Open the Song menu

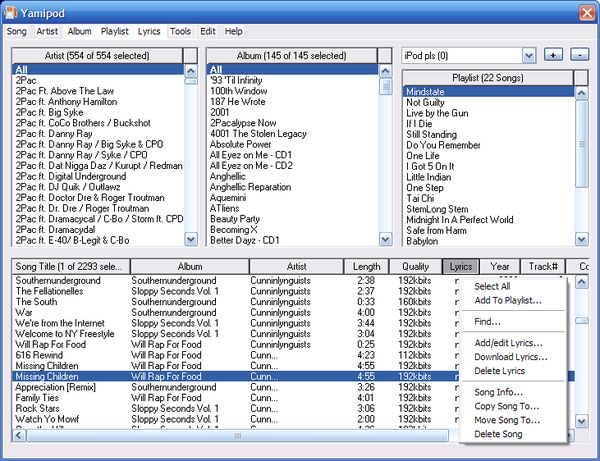[x=16, y=31]
